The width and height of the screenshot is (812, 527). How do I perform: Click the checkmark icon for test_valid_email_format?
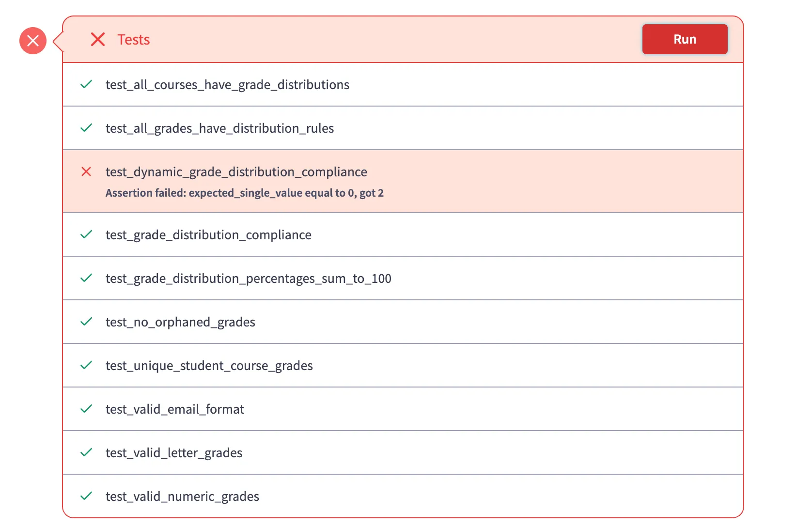(86, 409)
